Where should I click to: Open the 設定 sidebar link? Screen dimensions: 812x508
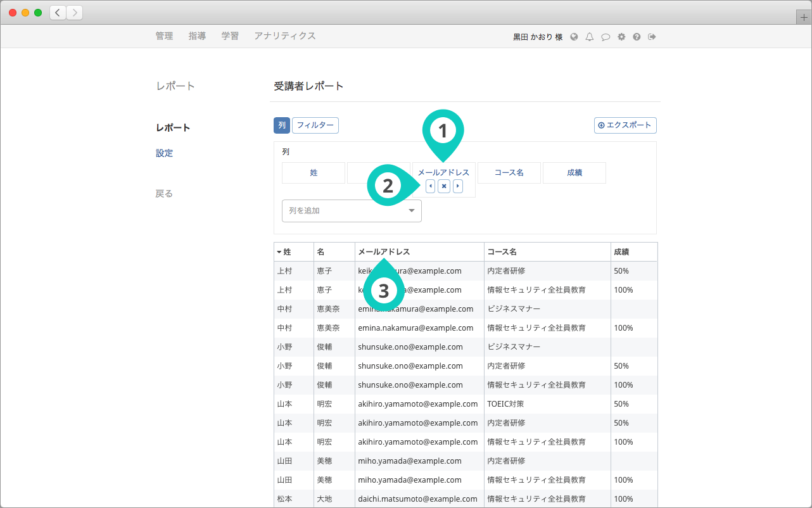[164, 153]
